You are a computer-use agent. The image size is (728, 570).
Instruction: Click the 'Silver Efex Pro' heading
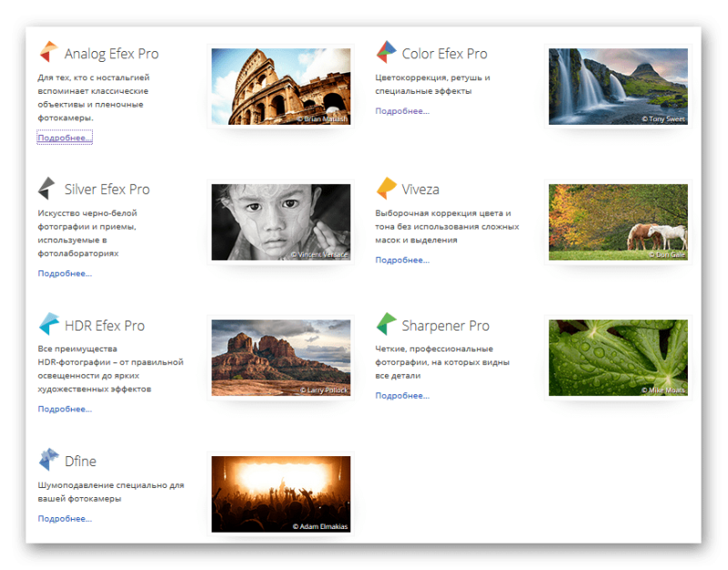(x=106, y=189)
